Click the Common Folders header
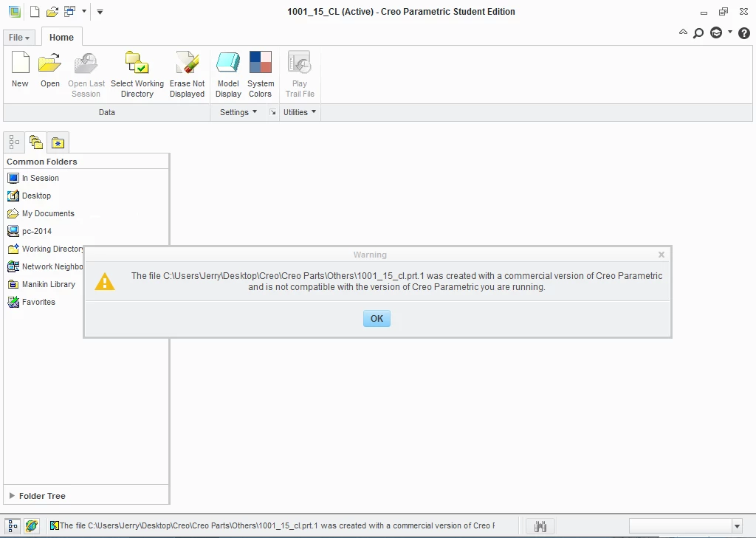This screenshot has width=756, height=538. tap(42, 162)
